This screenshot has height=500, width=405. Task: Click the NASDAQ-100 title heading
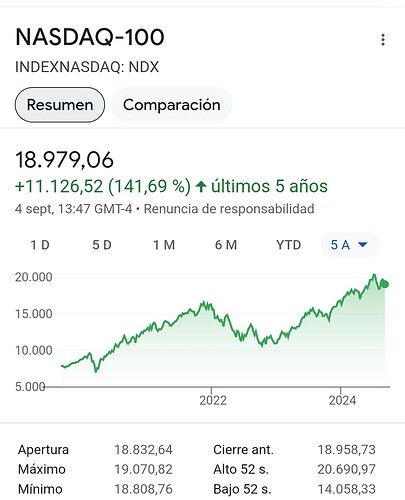coord(90,37)
